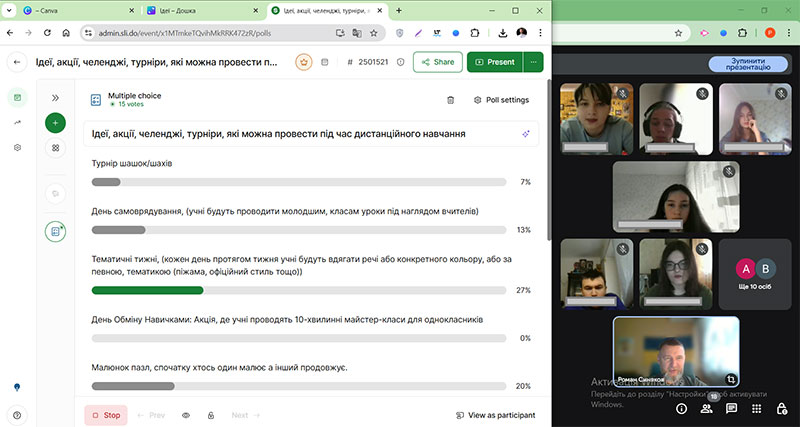The width and height of the screenshot is (800, 427).
Task: Toggle the voting lock icon
Action: (211, 415)
